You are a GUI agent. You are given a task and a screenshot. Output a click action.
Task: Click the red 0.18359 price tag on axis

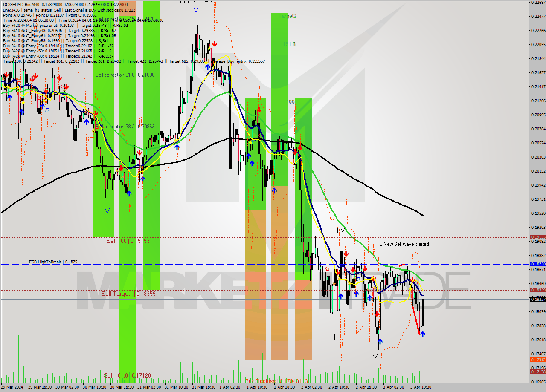537,290
